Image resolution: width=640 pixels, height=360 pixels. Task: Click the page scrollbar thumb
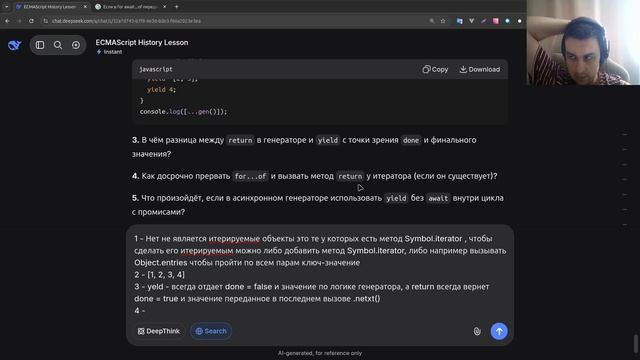[636, 344]
